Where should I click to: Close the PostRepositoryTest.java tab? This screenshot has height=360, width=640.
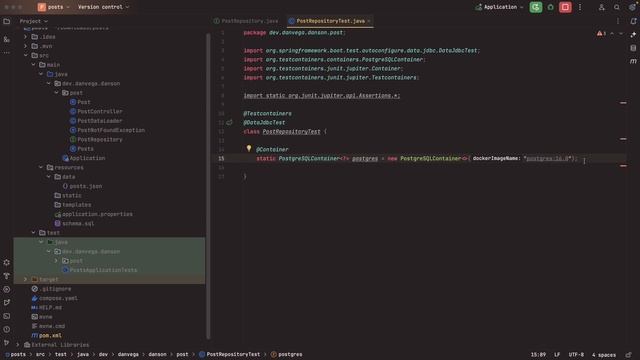(x=369, y=21)
